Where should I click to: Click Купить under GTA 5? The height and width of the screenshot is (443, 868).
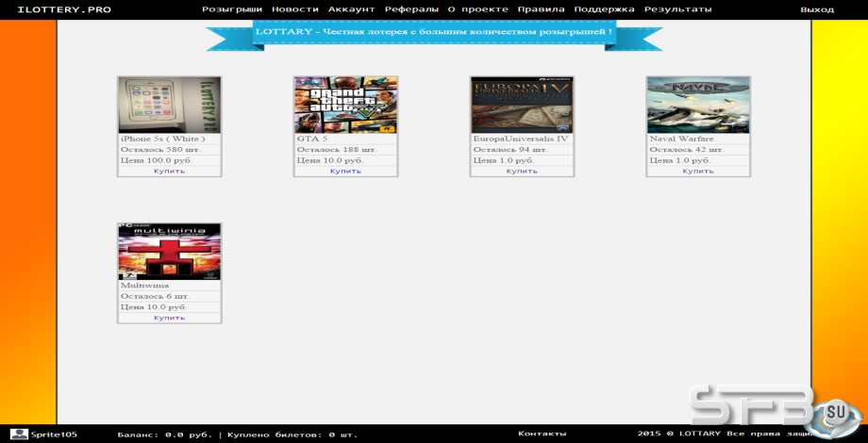coord(345,171)
